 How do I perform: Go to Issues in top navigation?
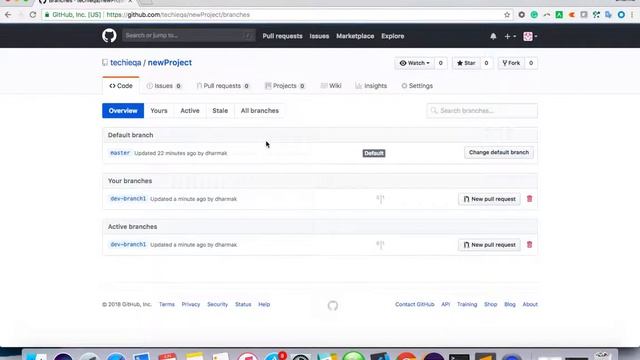(319, 36)
